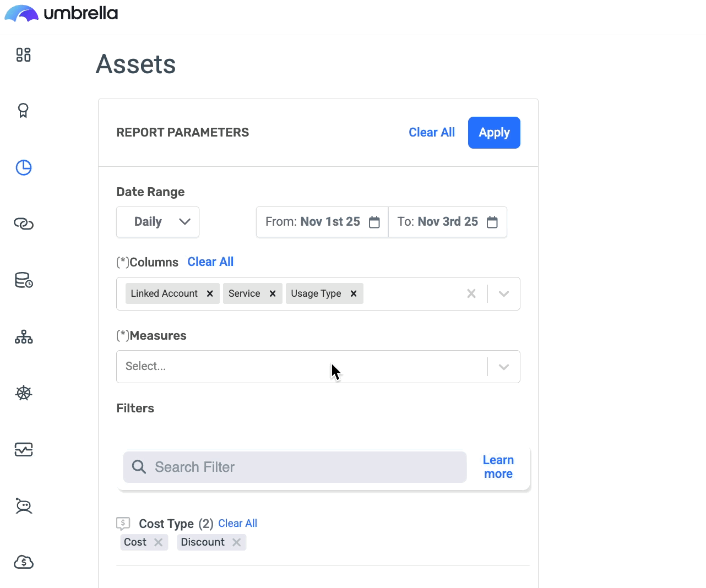Select the Kubernetes helm wheel icon

24,393
